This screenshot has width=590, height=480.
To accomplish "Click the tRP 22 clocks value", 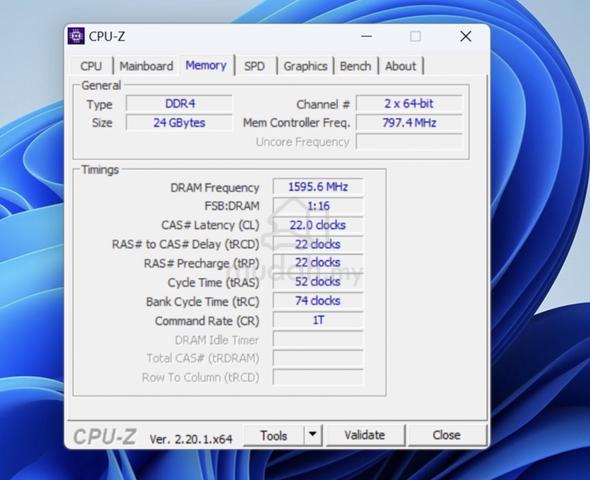I will pyautogui.click(x=318, y=263).
